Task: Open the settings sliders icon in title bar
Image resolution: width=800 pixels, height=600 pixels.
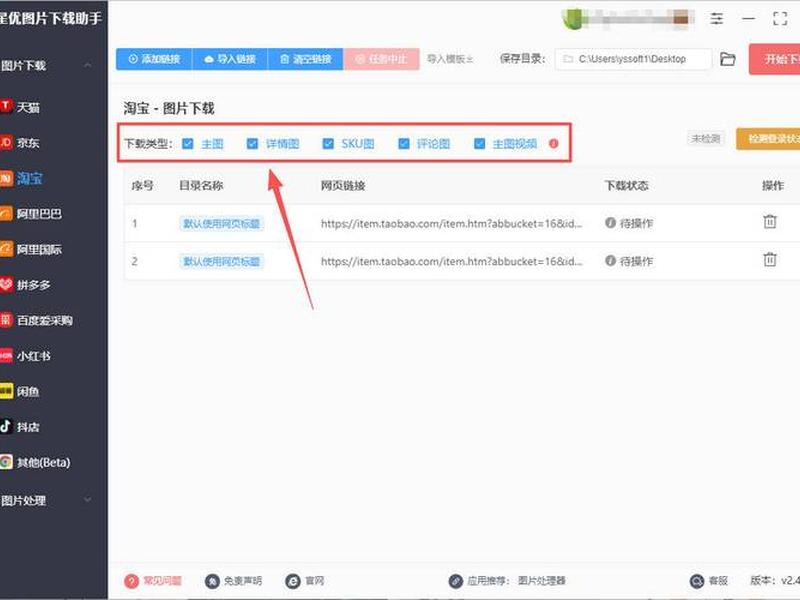Action: click(717, 19)
